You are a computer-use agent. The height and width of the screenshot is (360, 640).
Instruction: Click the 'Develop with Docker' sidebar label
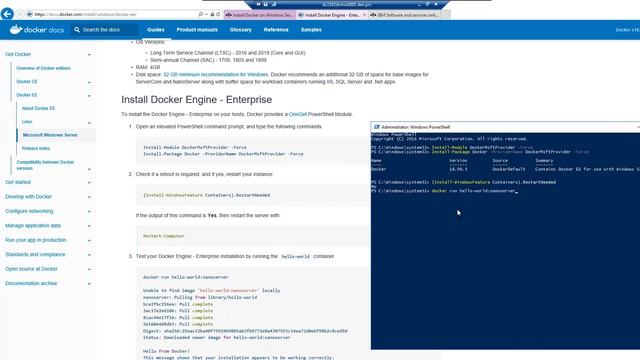click(29, 197)
